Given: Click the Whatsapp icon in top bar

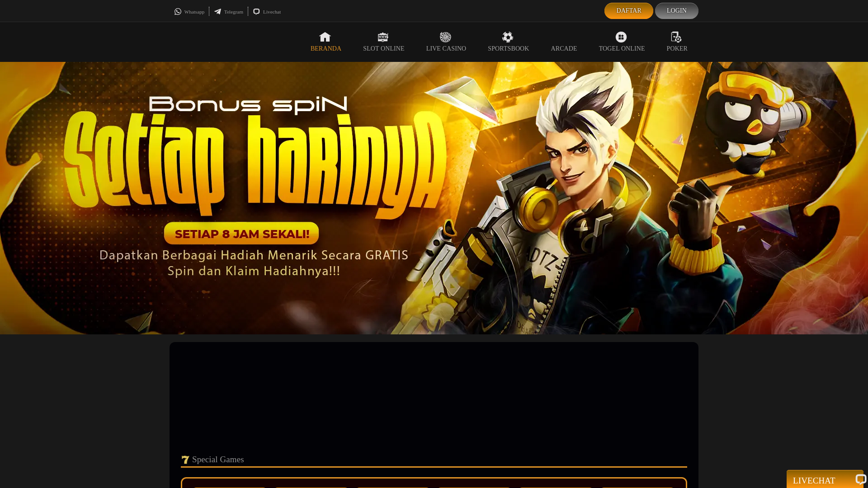Looking at the screenshot, I should click(x=178, y=12).
